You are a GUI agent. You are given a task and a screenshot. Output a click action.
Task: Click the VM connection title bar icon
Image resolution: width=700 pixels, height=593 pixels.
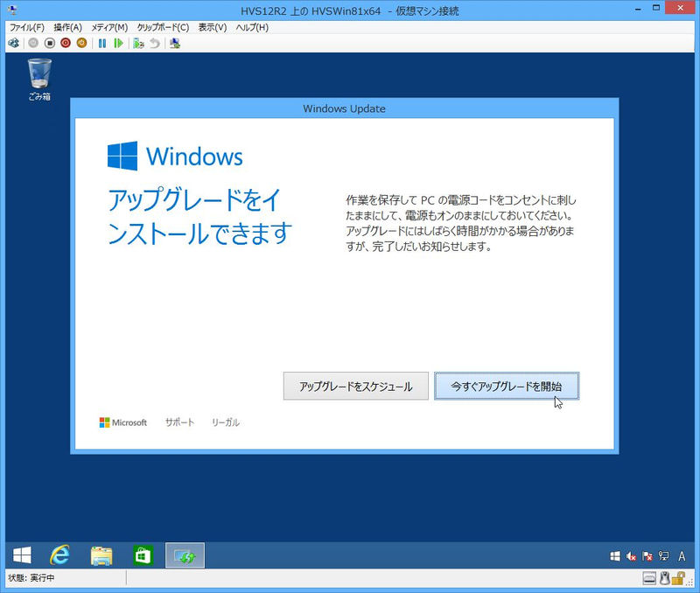[12, 10]
